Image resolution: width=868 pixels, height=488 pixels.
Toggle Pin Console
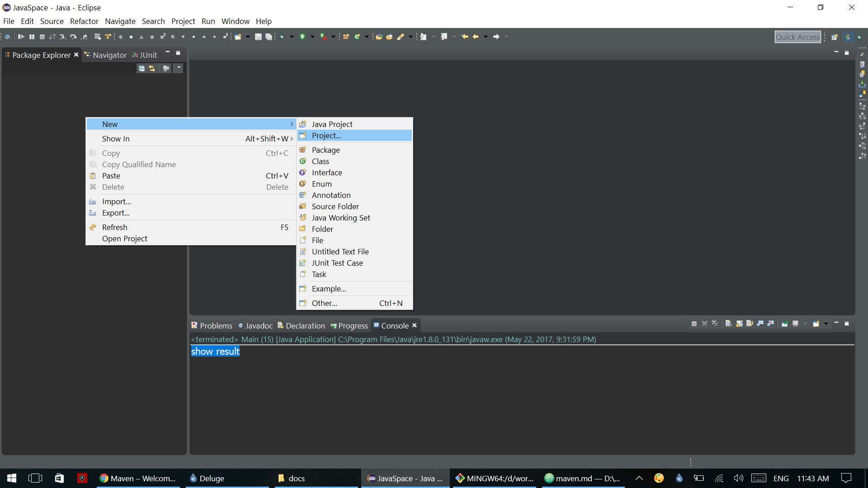[785, 324]
